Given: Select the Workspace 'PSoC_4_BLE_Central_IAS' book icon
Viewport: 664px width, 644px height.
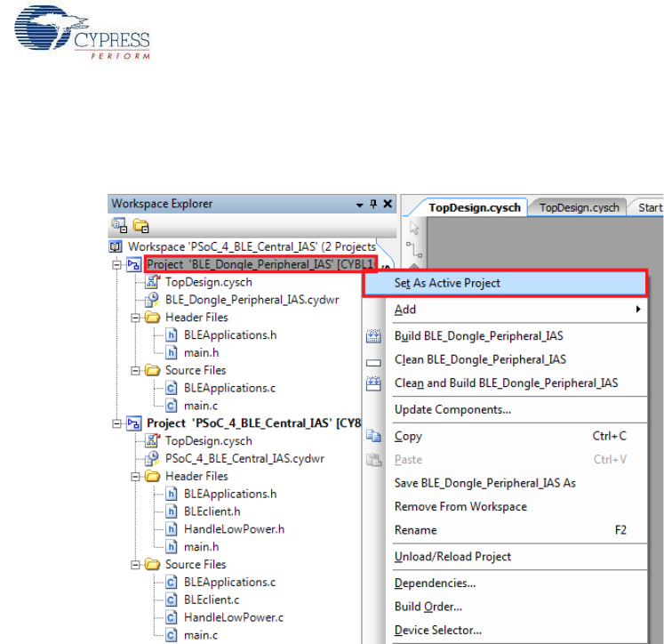Looking at the screenshot, I should point(116,246).
